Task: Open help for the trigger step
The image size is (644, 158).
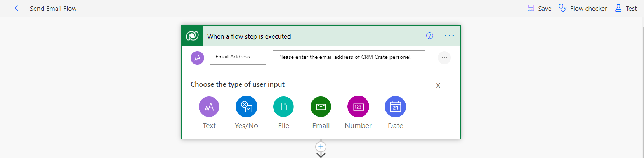Action: pos(429,36)
